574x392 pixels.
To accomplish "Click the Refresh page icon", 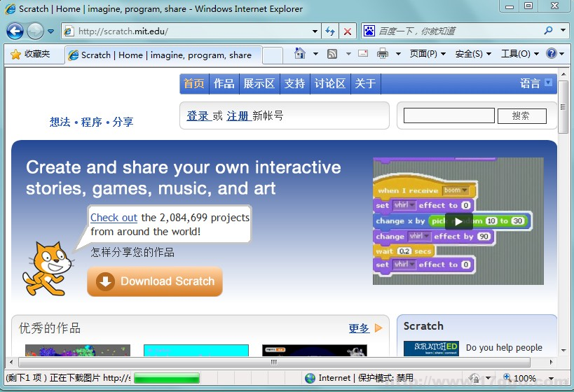I will click(x=331, y=31).
